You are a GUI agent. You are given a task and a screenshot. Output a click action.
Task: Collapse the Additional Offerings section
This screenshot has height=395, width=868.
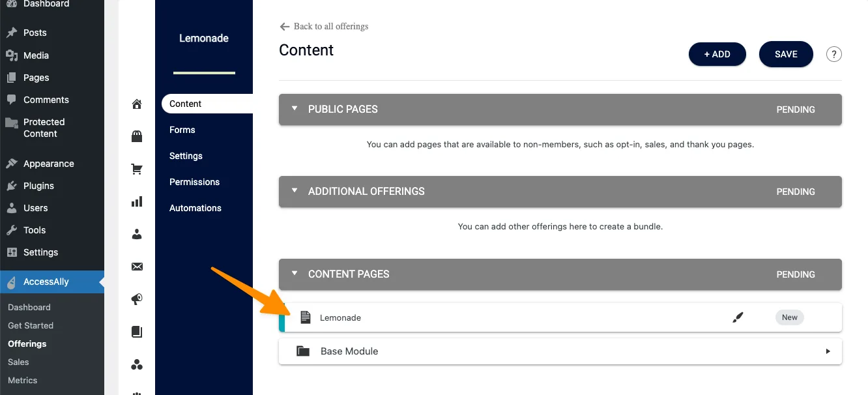tap(295, 191)
